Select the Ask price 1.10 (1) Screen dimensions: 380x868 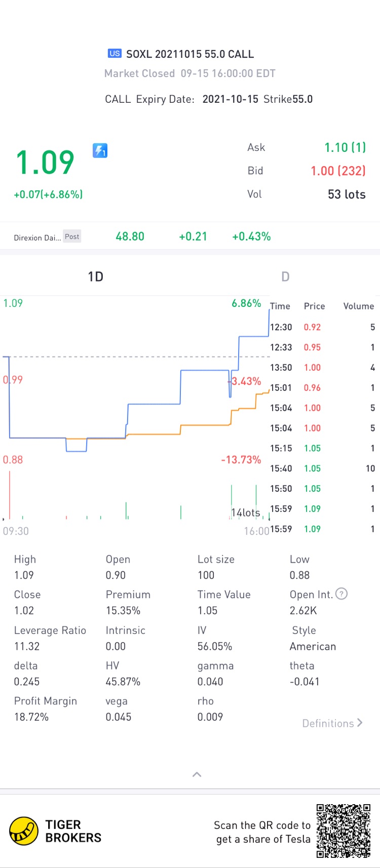345,147
